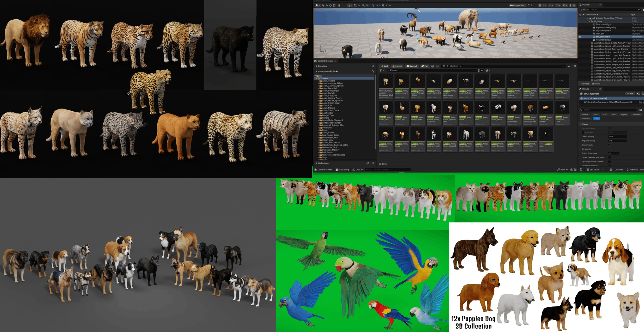644x332 pixels.
Task: Add a new collection with plus icon
Action: (368, 163)
